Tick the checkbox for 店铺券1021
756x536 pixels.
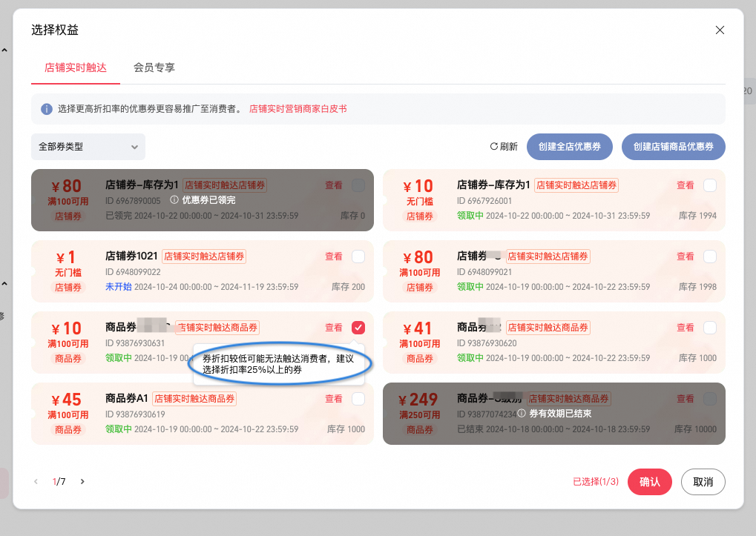358,257
